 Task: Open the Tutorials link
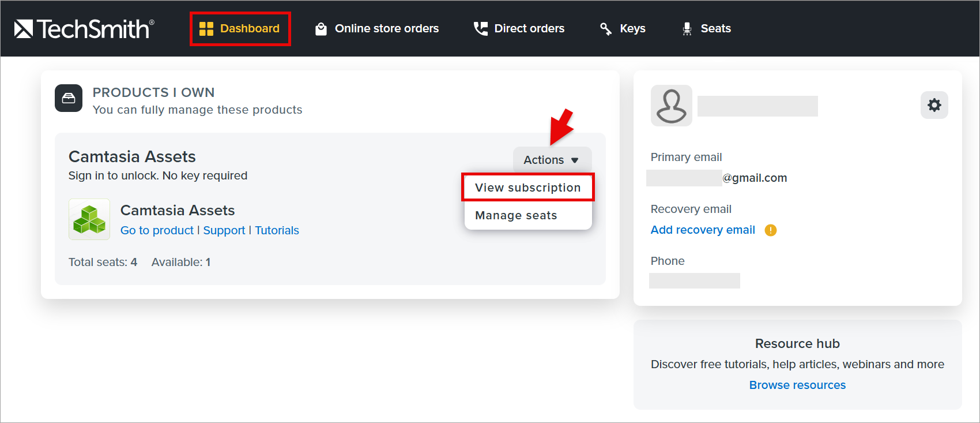point(277,230)
